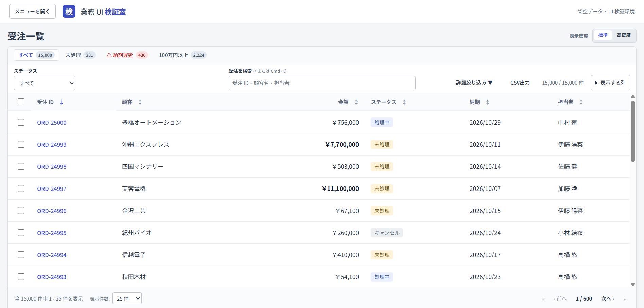Click amount ¥11,100,000

(340, 189)
